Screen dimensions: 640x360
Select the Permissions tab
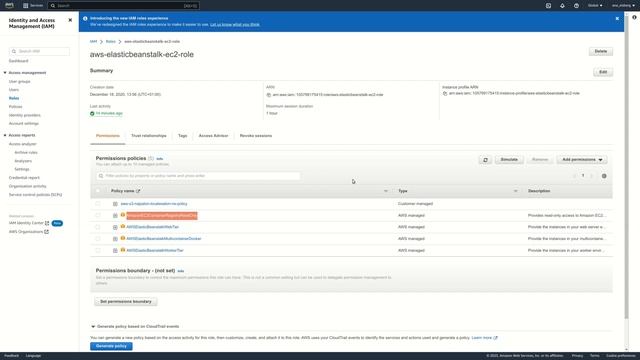(x=108, y=136)
